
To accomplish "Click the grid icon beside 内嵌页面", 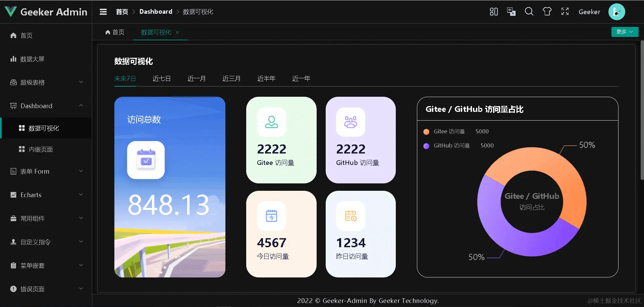I will [22, 149].
